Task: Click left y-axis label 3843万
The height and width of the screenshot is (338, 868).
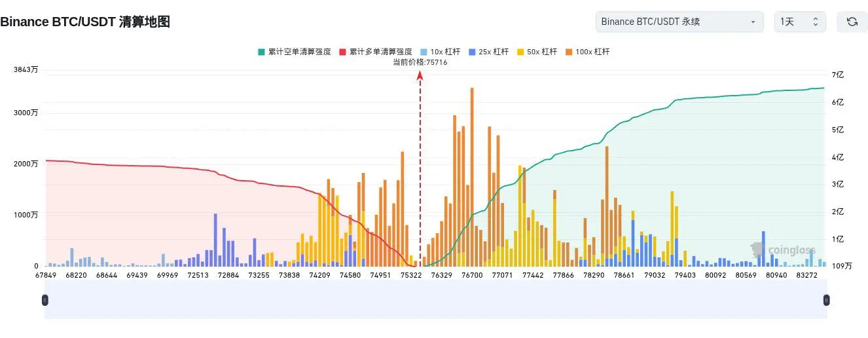Action: pyautogui.click(x=26, y=70)
